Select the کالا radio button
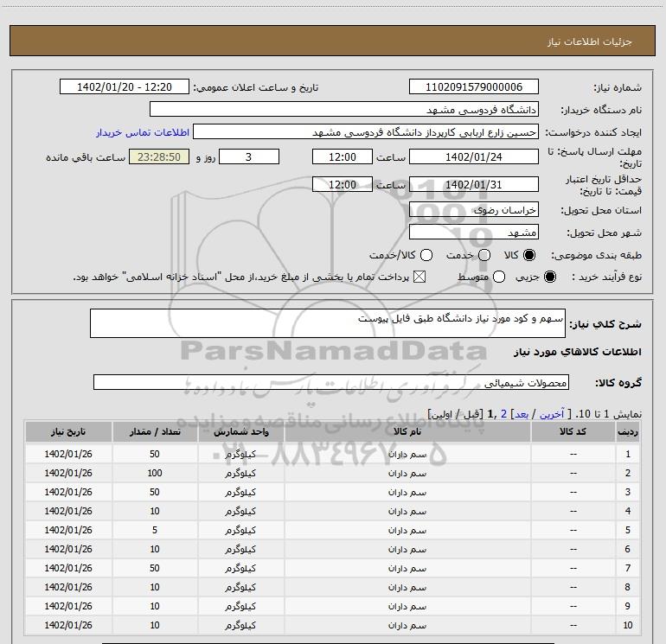 [x=529, y=255]
